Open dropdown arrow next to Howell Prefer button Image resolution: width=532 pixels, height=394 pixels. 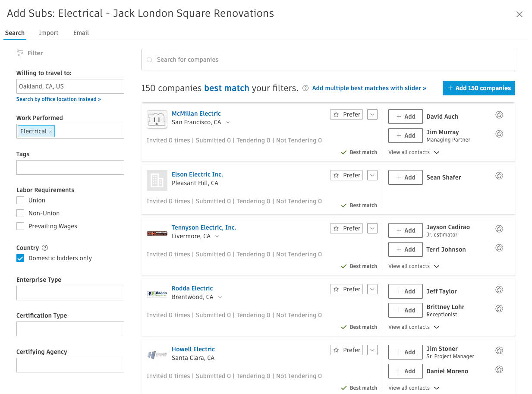click(x=372, y=350)
